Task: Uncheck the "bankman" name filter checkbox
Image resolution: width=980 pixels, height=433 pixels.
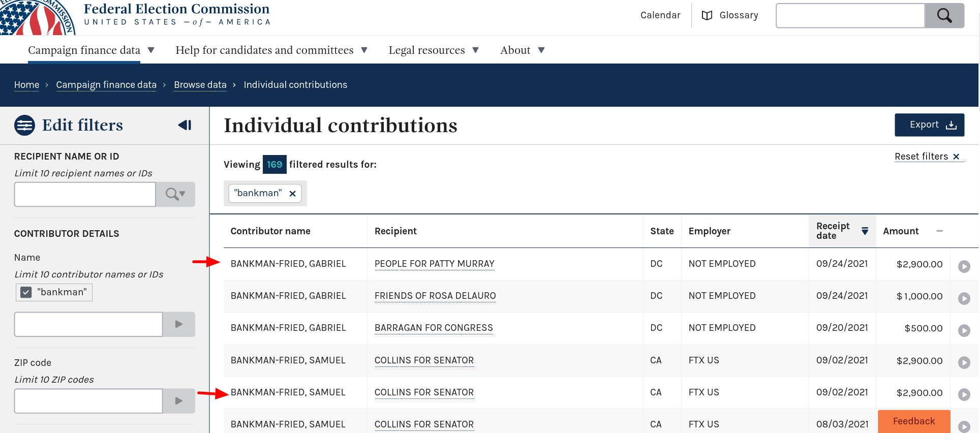Action: 26,292
